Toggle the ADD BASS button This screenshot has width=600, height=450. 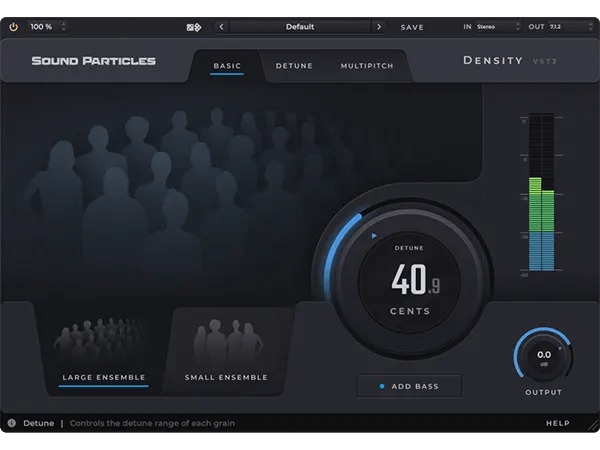pyautogui.click(x=409, y=386)
